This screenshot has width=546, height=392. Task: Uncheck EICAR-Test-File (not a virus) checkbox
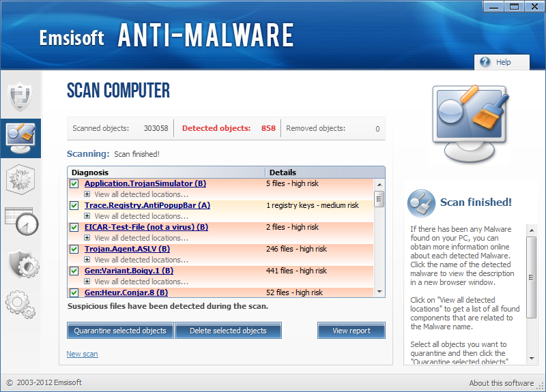[74, 228]
